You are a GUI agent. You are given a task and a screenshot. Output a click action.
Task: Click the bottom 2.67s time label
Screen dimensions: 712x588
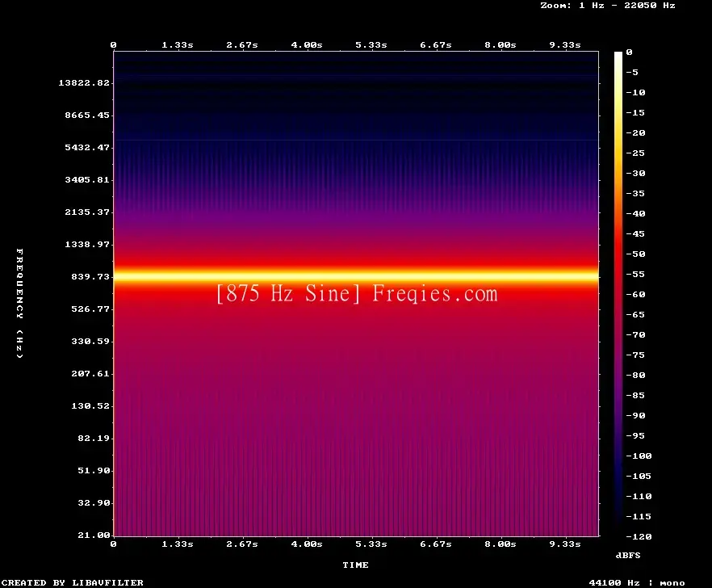242,544
